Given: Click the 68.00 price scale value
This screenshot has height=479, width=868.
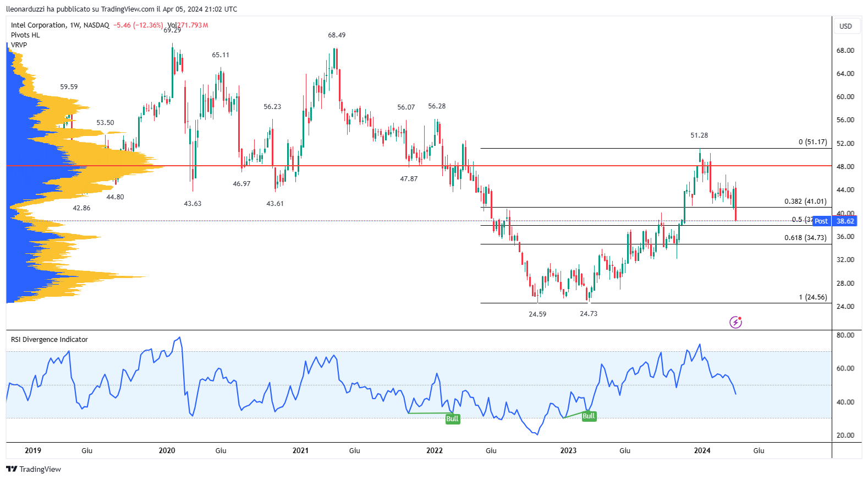Looking at the screenshot, I should (845, 50).
